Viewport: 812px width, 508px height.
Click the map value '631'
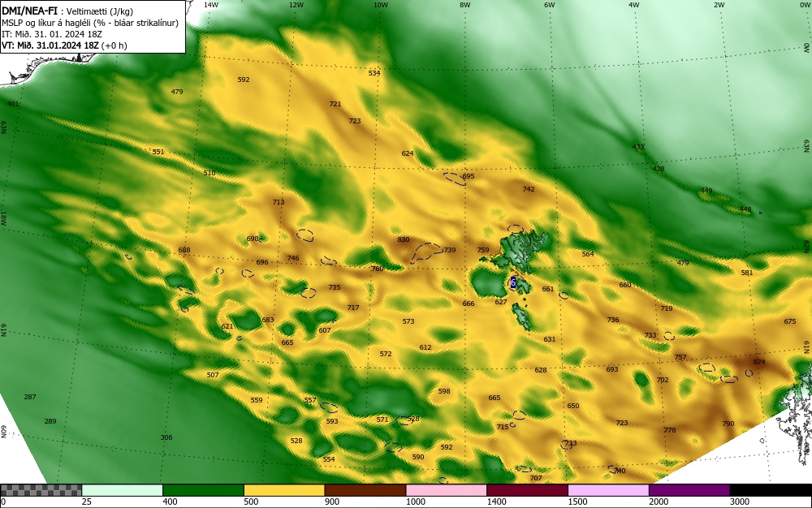coord(550,339)
